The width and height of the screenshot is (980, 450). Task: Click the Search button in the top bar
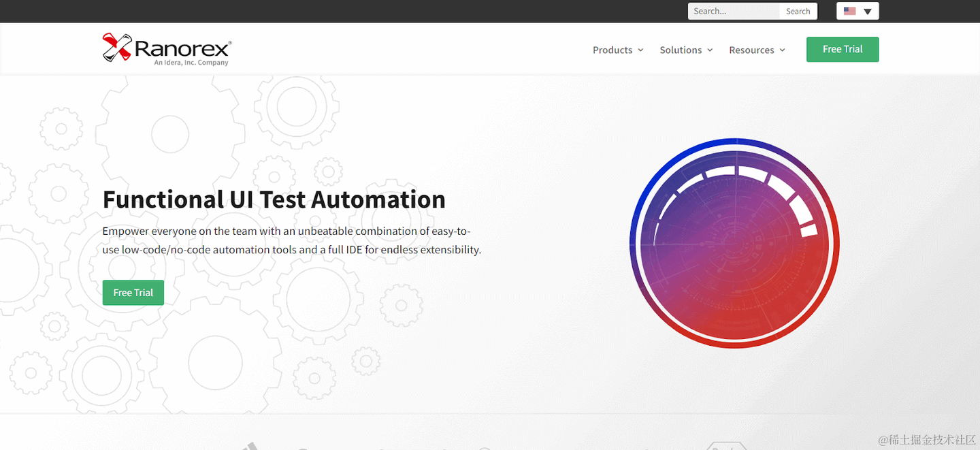pyautogui.click(x=798, y=11)
